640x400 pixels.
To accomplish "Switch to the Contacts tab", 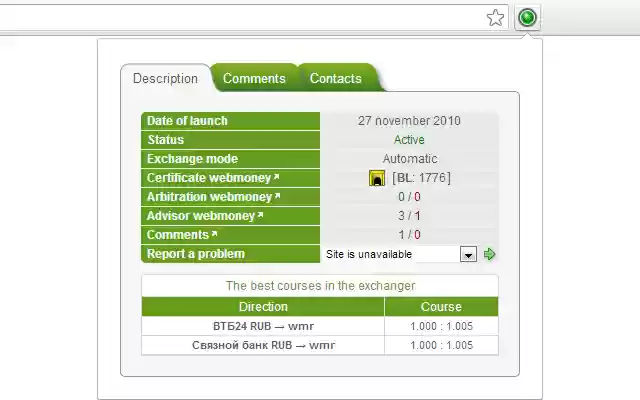I will (336, 78).
